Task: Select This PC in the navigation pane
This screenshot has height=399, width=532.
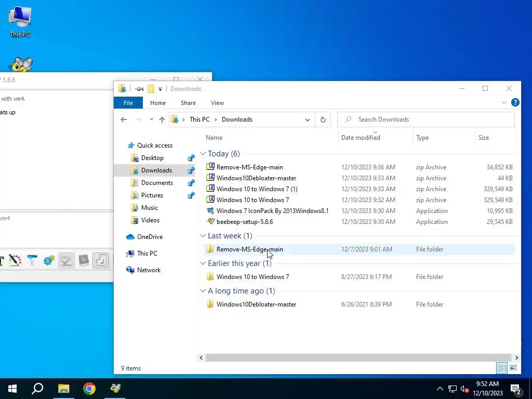Action: [x=147, y=254]
